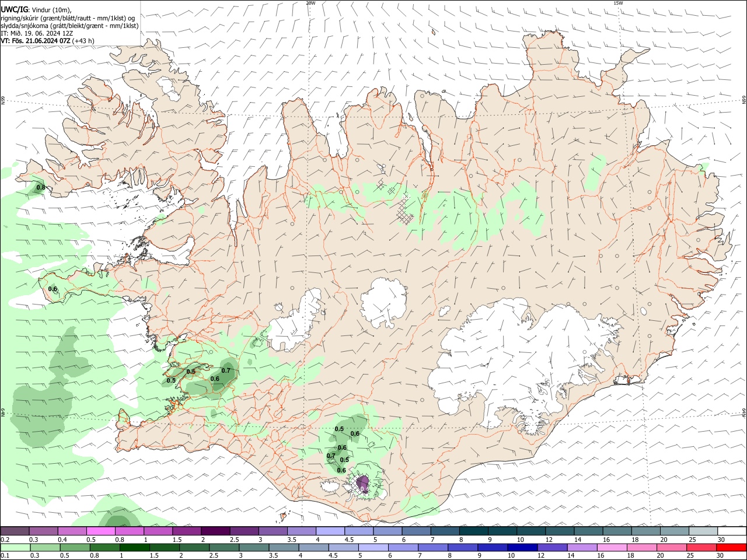The width and height of the screenshot is (747, 560).
Task: Pick the pale green 0.1 rain legend swatch
Action: pos(15,547)
